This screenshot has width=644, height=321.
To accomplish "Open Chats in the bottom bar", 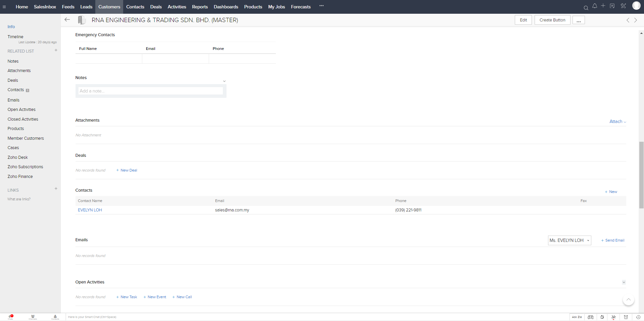I will [11, 317].
